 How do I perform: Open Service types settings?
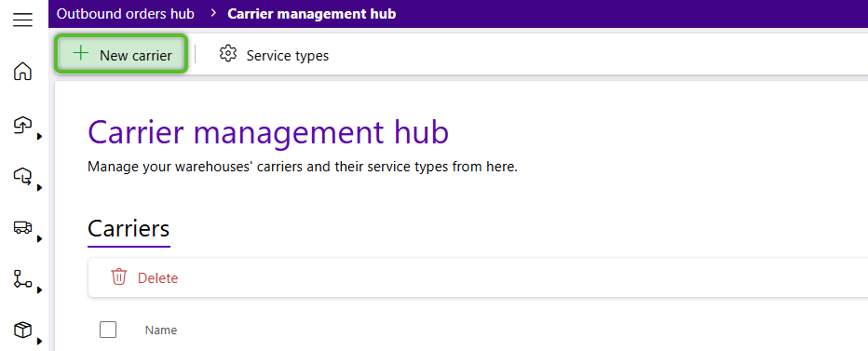(x=274, y=55)
